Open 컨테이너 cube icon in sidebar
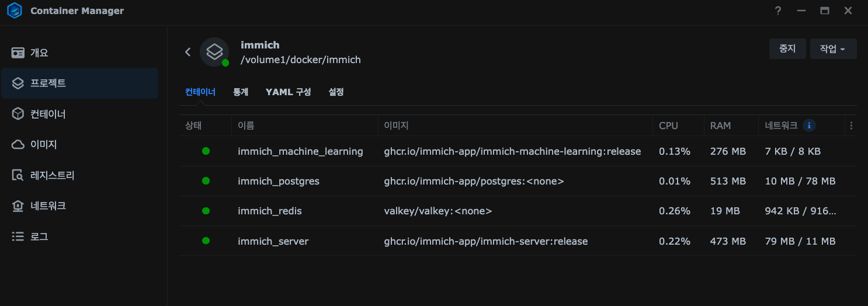Screen dimensions: 868x306 [18, 114]
